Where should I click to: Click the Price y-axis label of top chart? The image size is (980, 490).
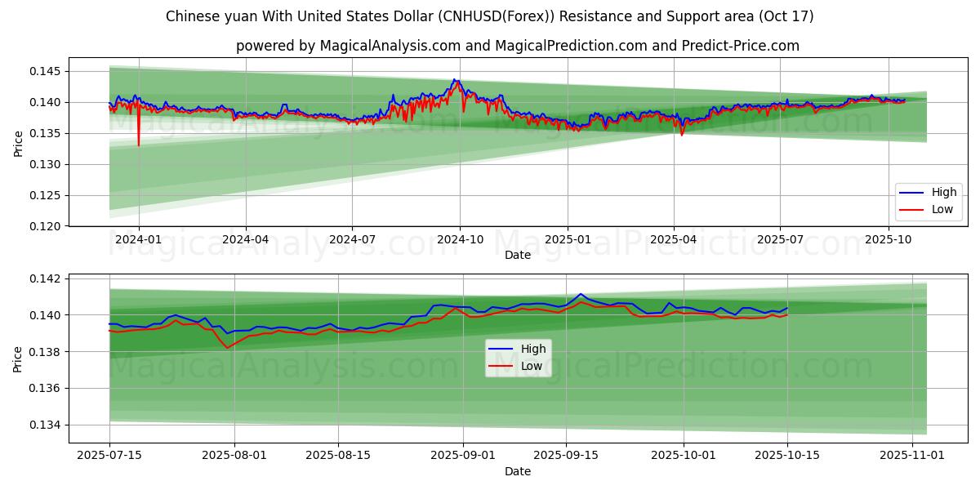click(18, 143)
